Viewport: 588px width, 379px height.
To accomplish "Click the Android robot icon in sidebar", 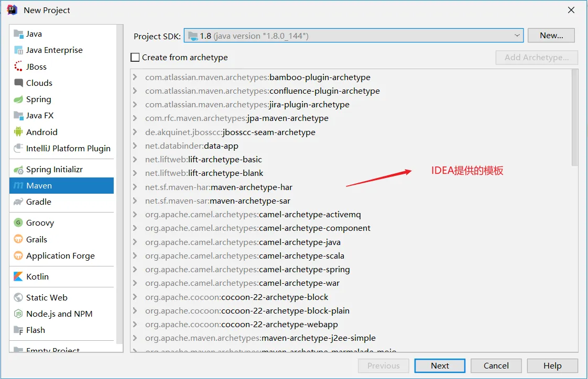I will pyautogui.click(x=18, y=132).
